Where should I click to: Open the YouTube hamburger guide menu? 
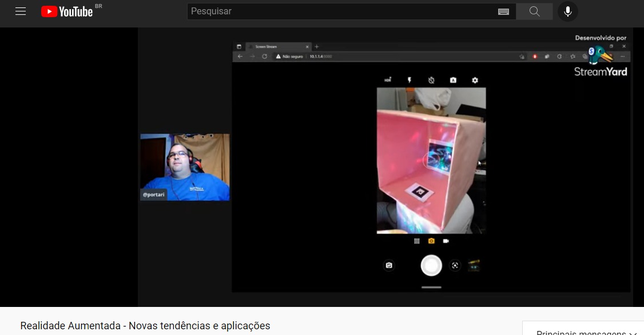click(x=21, y=11)
